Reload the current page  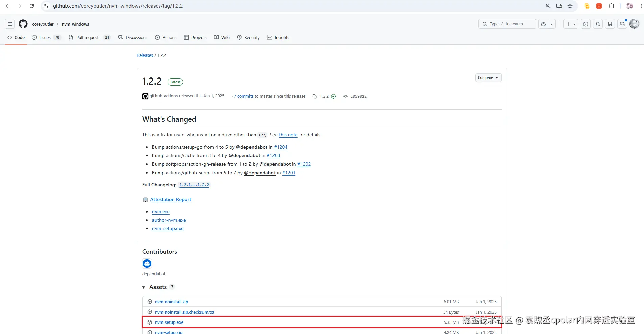(32, 6)
